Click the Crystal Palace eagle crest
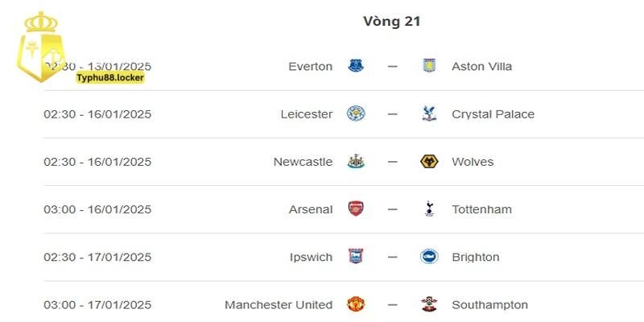The height and width of the screenshot is (322, 644). (429, 114)
